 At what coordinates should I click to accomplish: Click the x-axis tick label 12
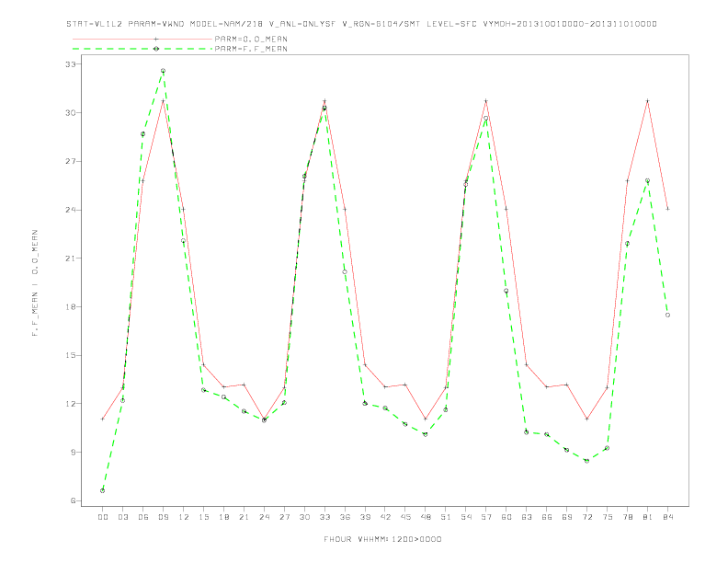point(184,517)
